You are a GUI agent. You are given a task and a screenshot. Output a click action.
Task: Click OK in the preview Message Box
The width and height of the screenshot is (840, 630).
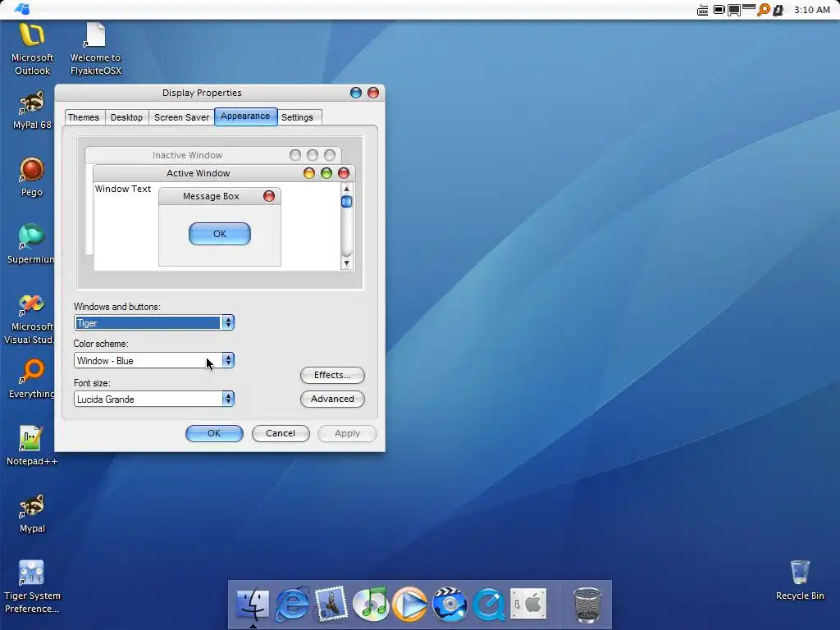220,234
